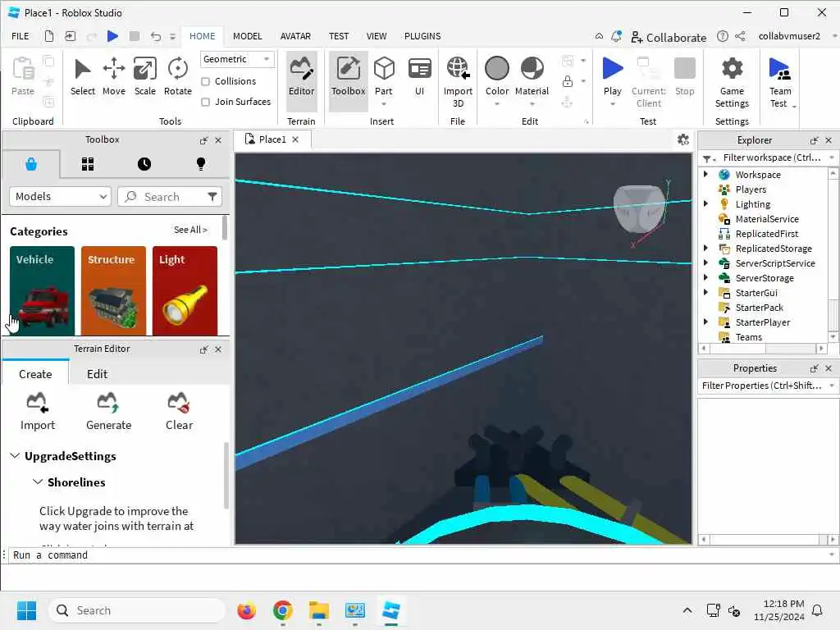Open Game Settings
Screen dimensions: 840x630
(732, 83)
